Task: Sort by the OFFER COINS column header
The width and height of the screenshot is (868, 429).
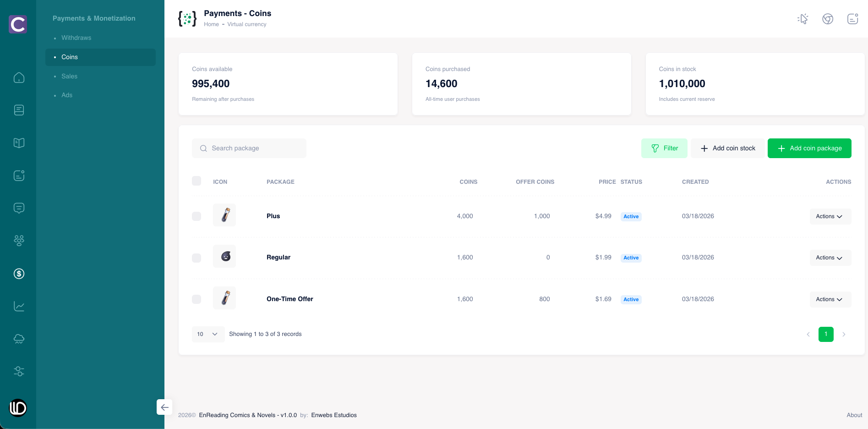Action: pos(535,182)
